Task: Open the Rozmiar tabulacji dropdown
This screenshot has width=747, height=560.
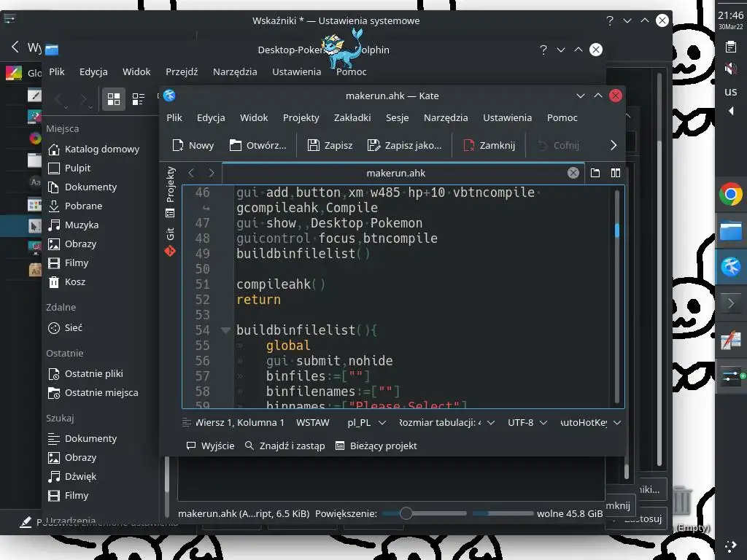Action: coord(447,422)
